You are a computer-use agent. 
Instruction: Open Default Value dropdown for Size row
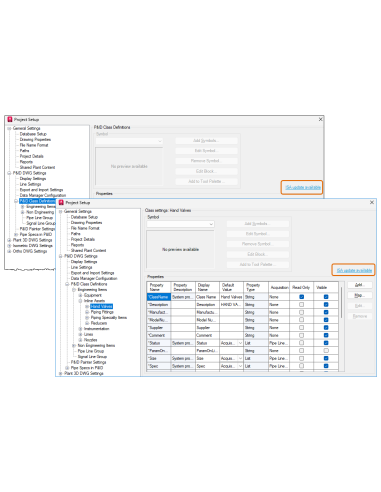tap(240, 358)
